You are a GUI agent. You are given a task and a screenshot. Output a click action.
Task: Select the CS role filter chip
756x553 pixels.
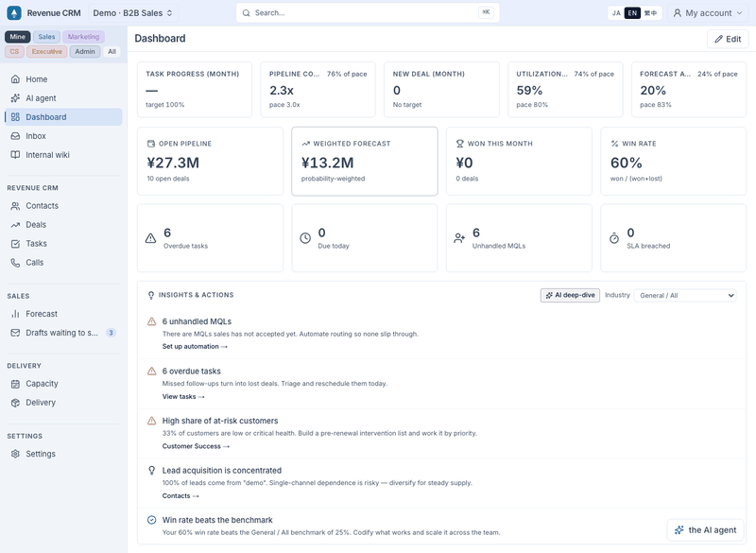pos(14,52)
